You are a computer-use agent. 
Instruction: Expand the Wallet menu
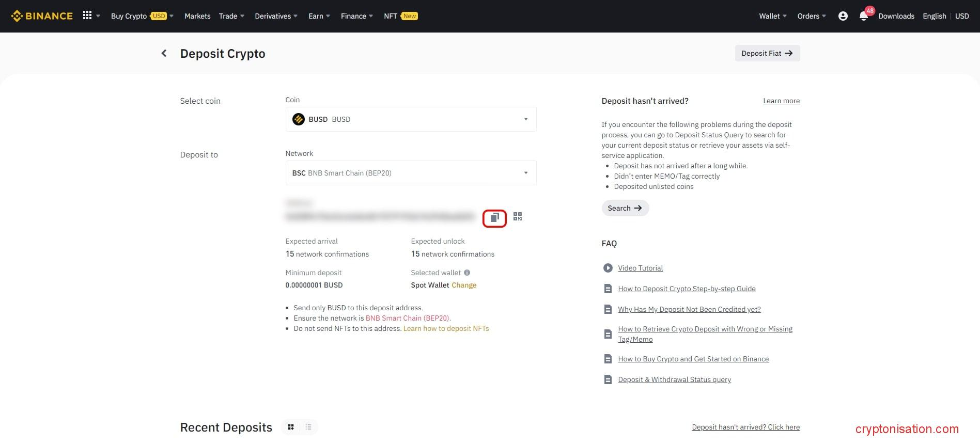(x=773, y=16)
